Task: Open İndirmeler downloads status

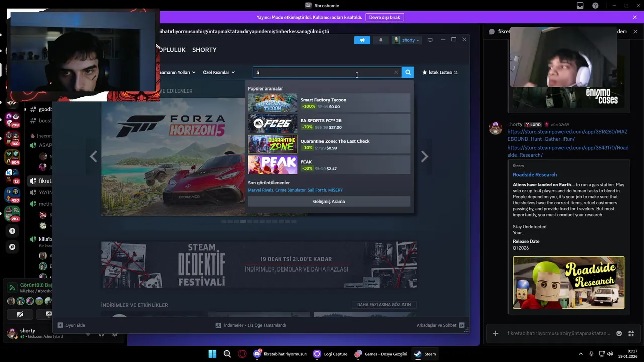Action: pyautogui.click(x=251, y=325)
